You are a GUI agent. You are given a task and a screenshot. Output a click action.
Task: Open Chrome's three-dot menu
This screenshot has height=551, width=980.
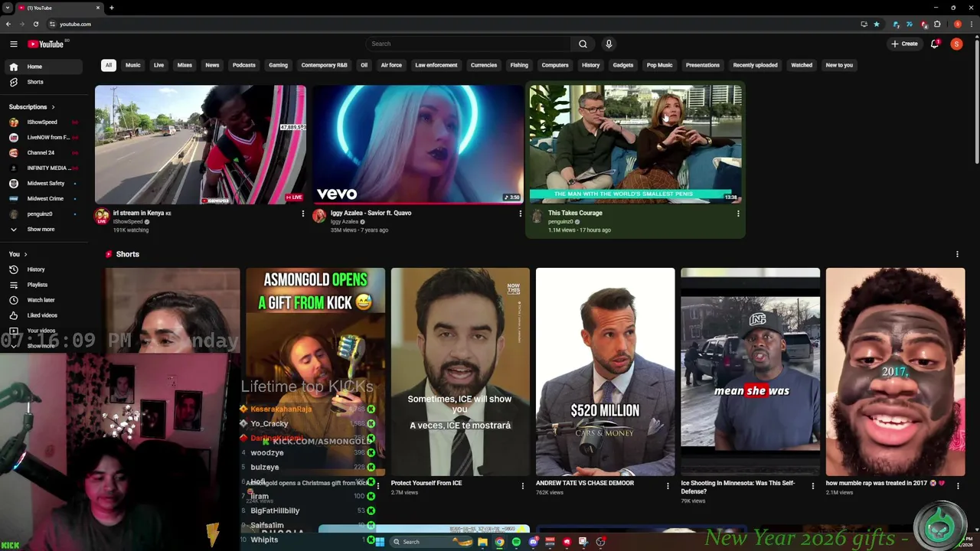[x=971, y=24]
